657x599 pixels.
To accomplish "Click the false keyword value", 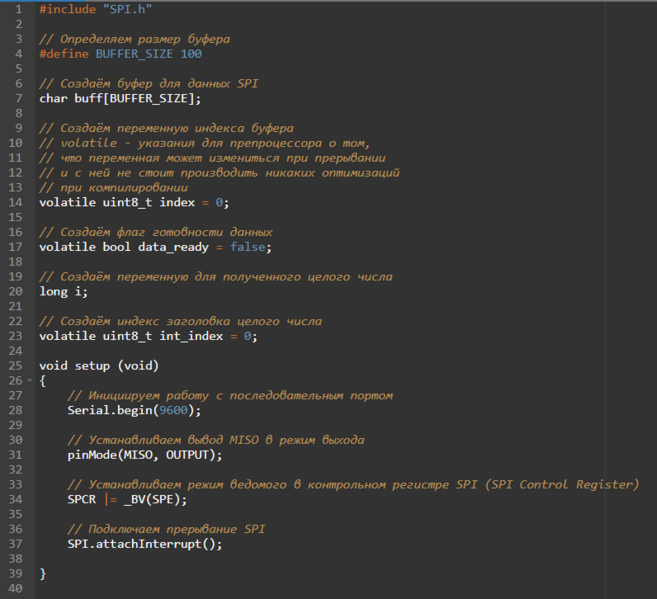I will click(247, 247).
